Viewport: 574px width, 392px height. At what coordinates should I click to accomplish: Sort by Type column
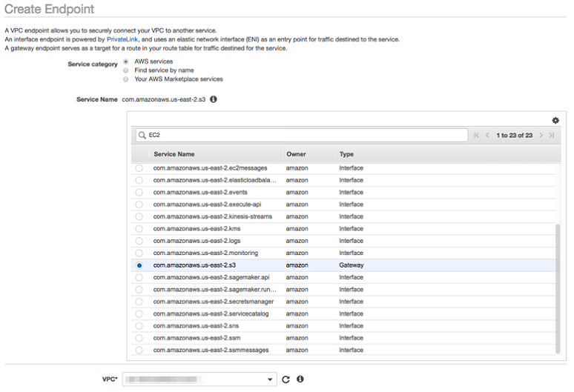point(346,154)
